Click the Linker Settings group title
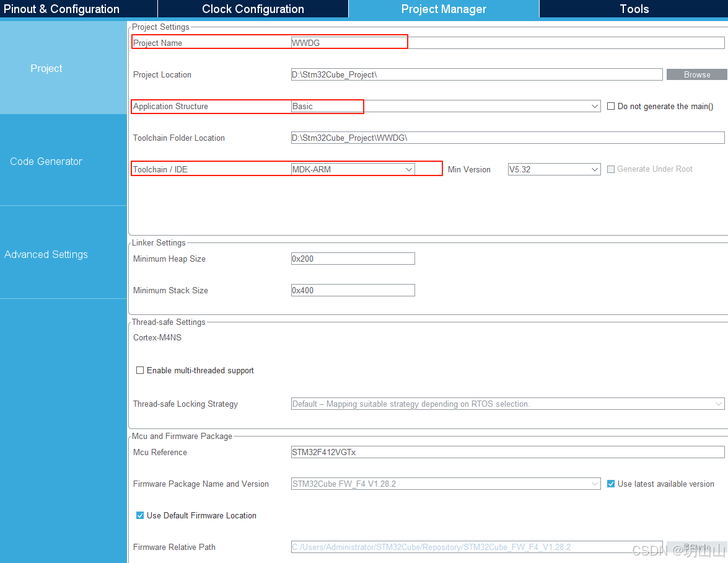Image resolution: width=728 pixels, height=563 pixels. click(159, 242)
